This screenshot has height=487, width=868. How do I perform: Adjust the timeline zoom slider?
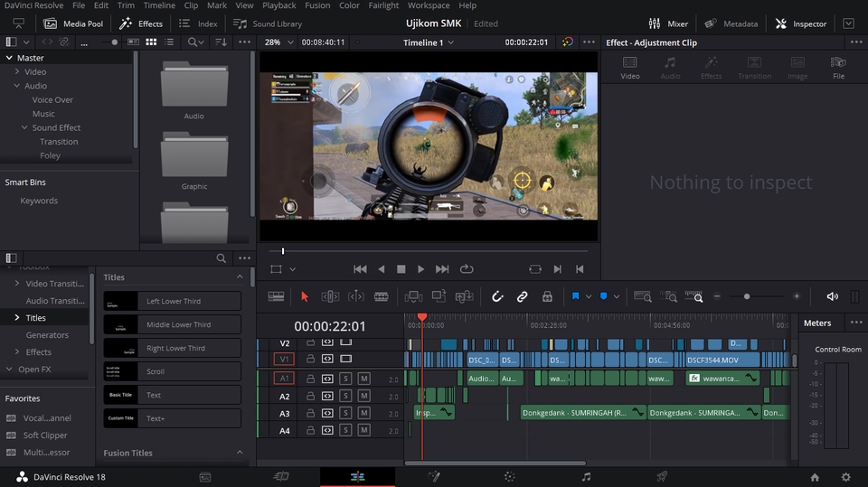[x=747, y=296]
